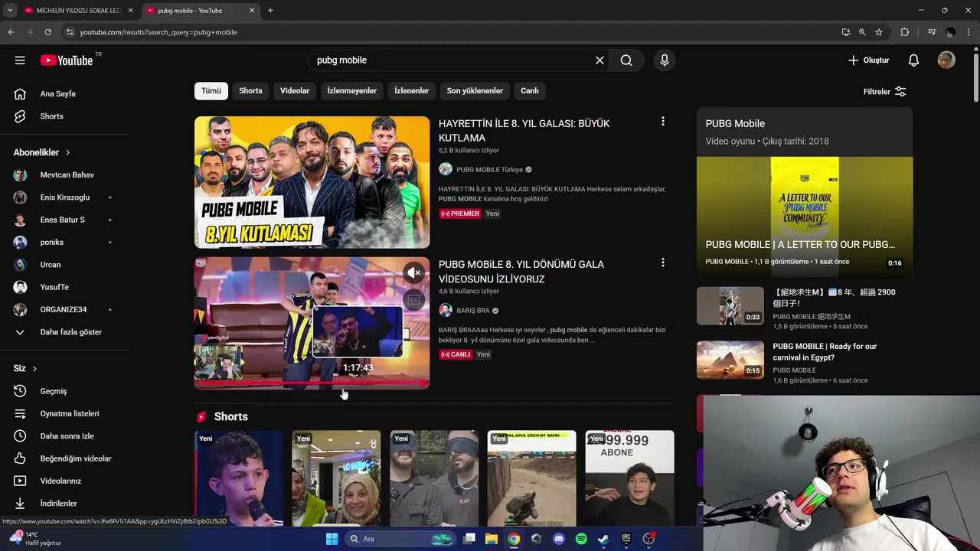Click the YouTube logo

point(67,60)
